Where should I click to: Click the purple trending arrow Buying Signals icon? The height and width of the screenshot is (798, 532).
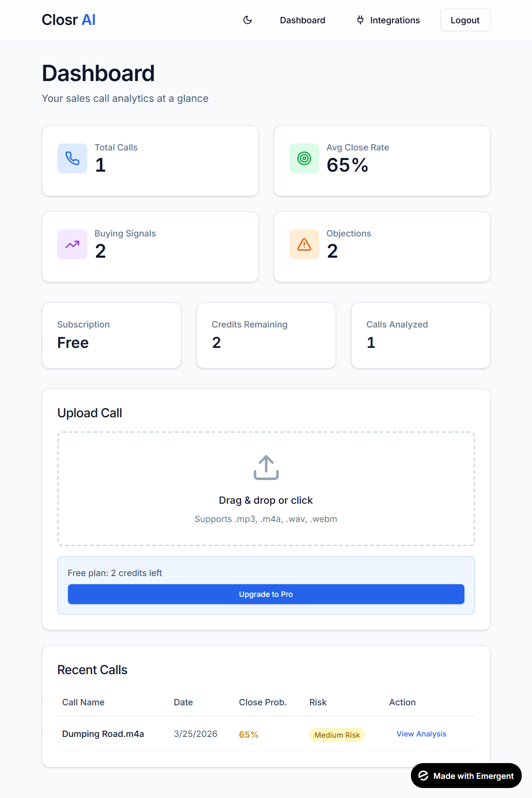coord(72,244)
